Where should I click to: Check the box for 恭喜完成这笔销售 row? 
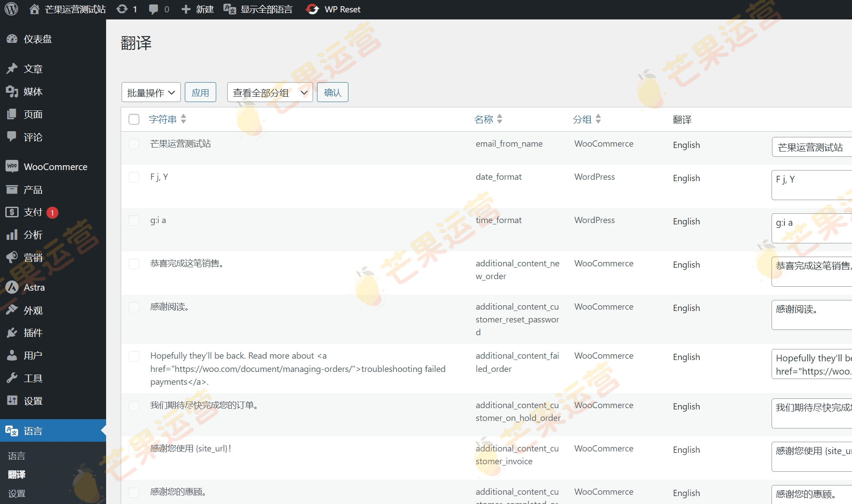point(134,264)
